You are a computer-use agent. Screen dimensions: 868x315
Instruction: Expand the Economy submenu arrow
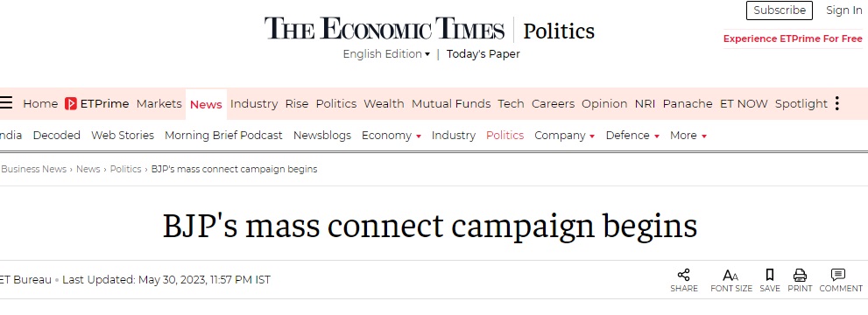419,136
